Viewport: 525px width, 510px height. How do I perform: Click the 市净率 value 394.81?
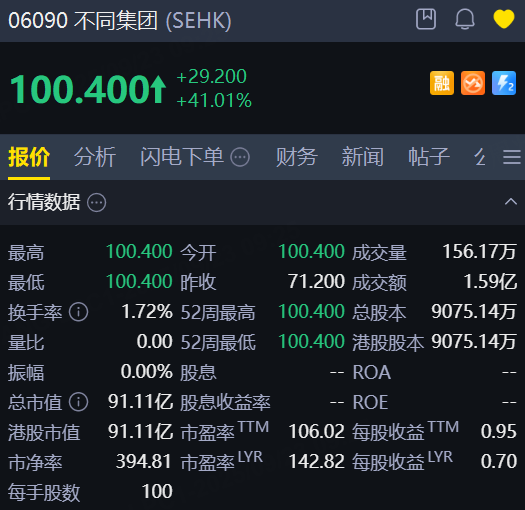click(x=144, y=462)
